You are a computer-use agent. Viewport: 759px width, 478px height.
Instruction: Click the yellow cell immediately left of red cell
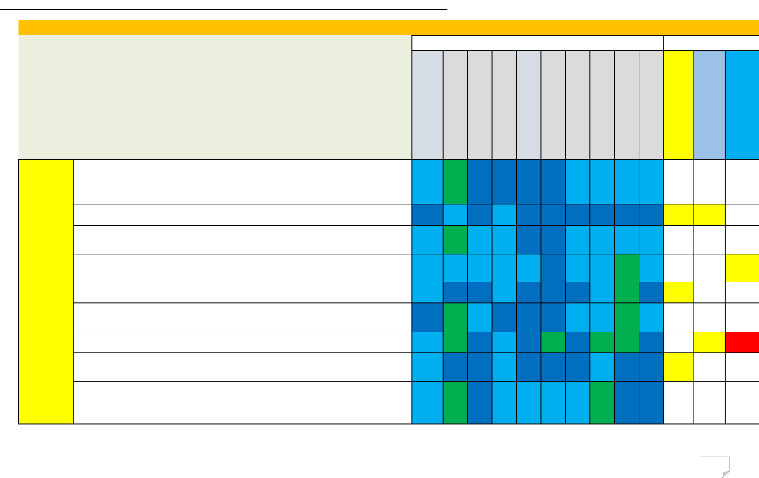tap(709, 342)
